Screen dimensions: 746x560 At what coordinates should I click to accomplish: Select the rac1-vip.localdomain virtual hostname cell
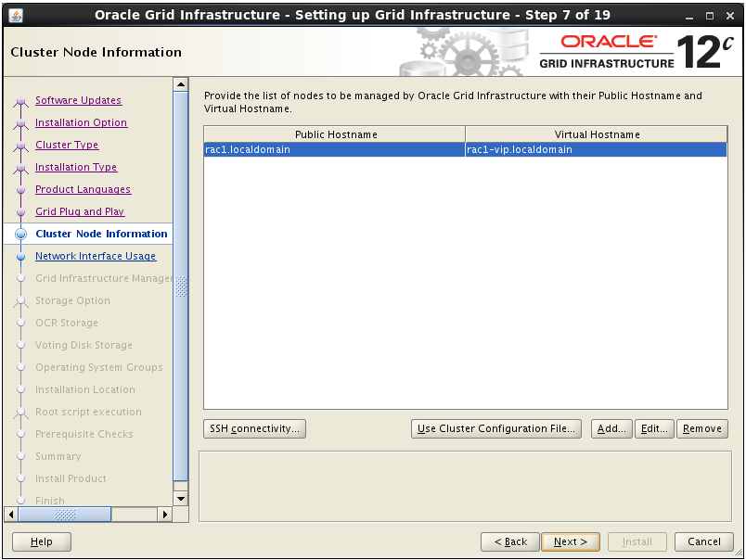coord(596,150)
